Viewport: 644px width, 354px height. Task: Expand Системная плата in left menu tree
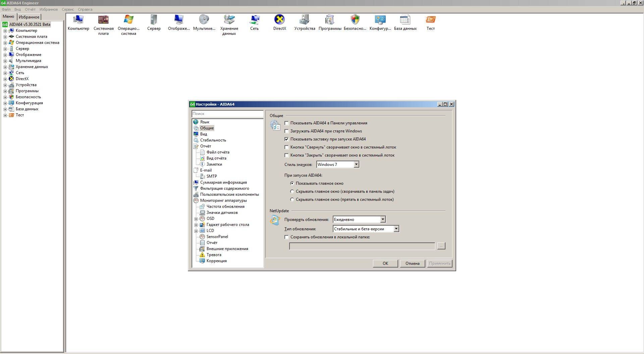click(5, 37)
